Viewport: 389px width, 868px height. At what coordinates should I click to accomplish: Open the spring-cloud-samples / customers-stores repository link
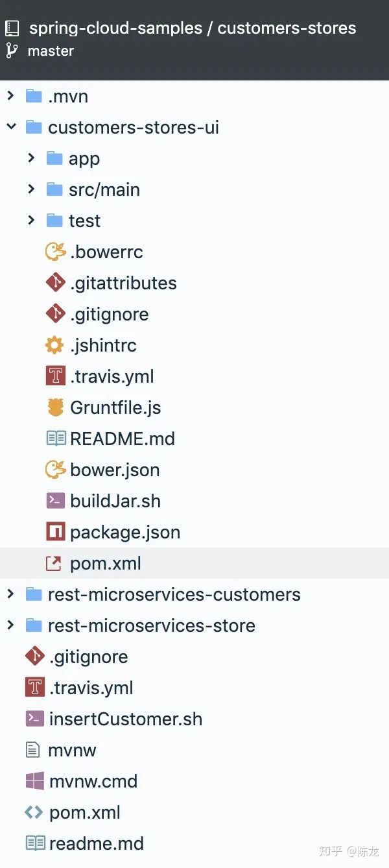tap(193, 28)
